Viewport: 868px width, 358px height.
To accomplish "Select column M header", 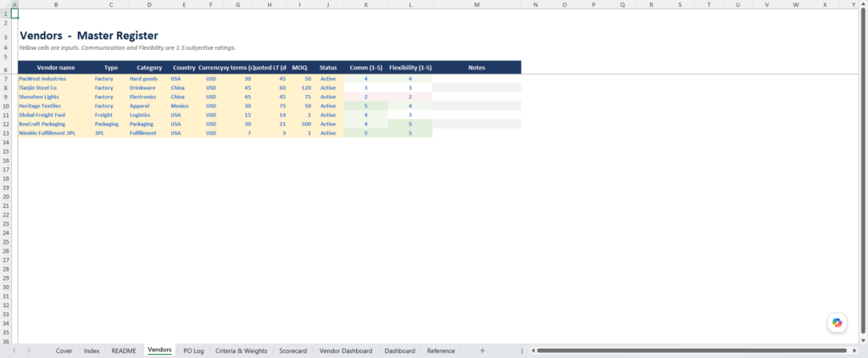I will pyautogui.click(x=476, y=4).
